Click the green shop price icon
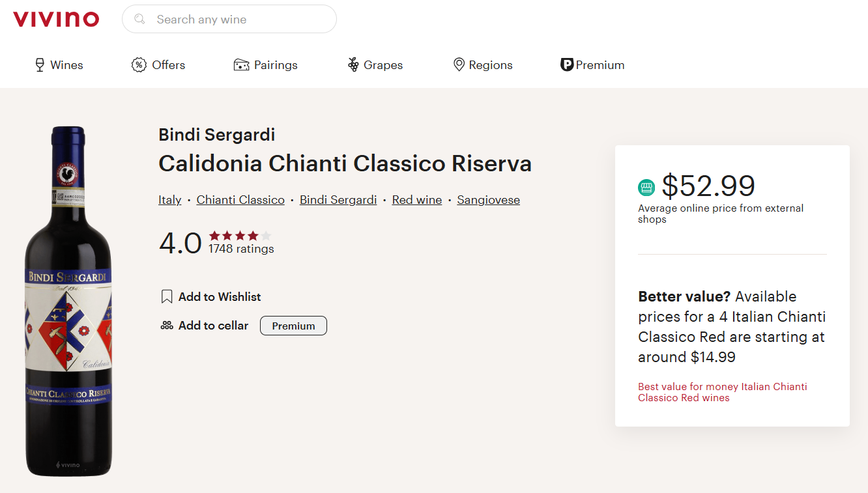This screenshot has height=493, width=868. pos(646,188)
